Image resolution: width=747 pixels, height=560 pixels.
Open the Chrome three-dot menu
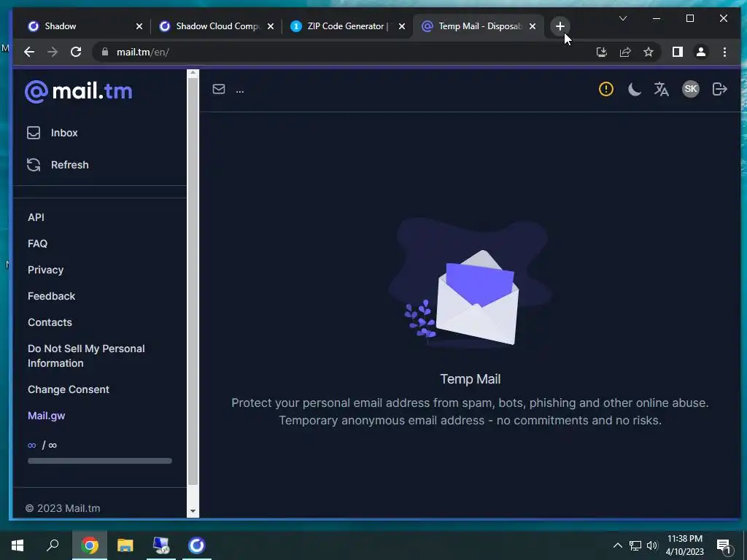[x=724, y=52]
